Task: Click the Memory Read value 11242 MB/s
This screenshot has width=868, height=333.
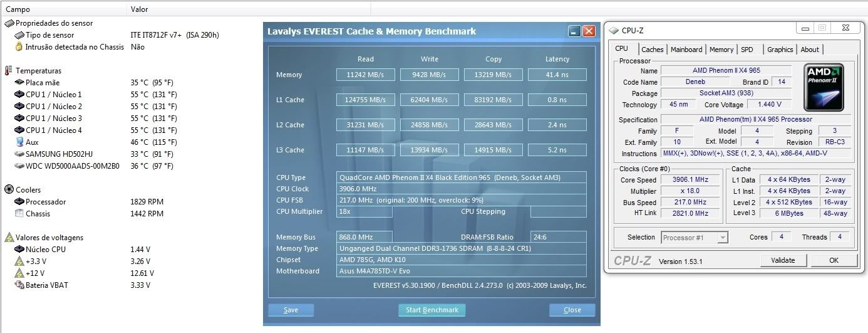Action: (366, 75)
